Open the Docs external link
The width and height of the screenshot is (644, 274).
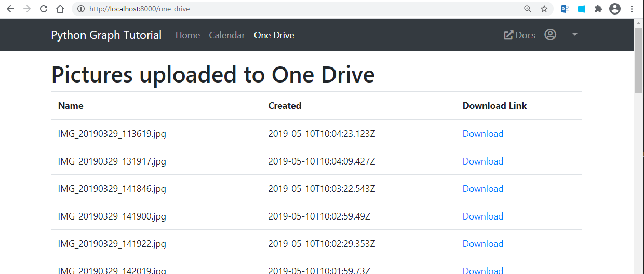click(x=520, y=35)
